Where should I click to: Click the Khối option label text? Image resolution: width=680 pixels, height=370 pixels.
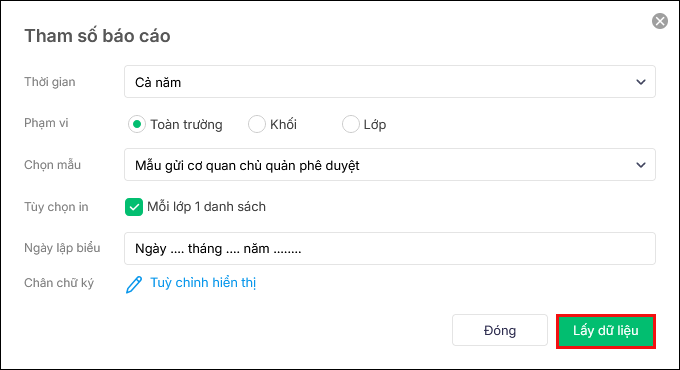tap(283, 124)
